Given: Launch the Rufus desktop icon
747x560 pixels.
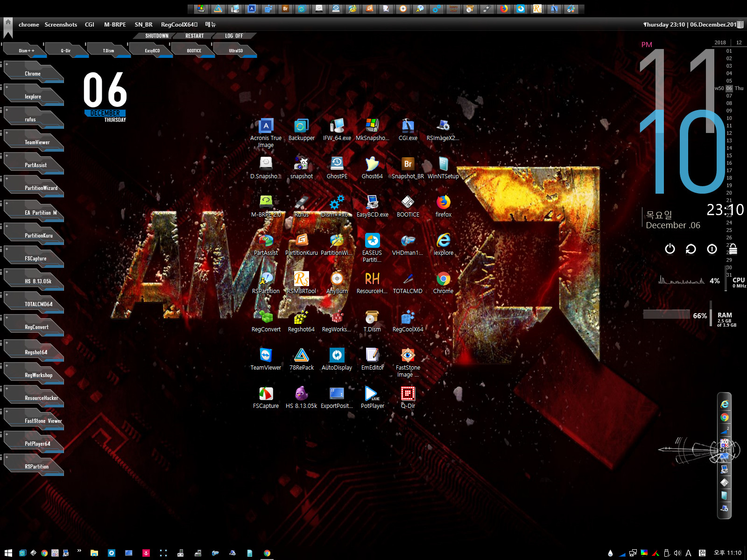Looking at the screenshot, I should tap(301, 206).
